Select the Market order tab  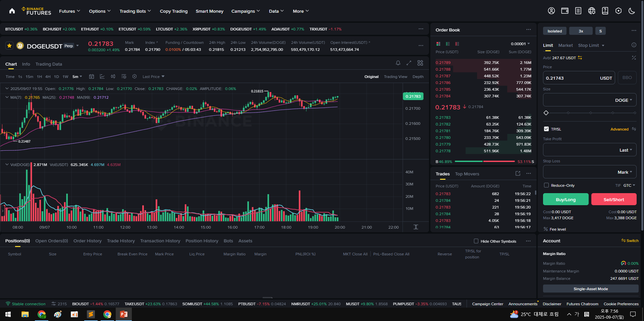(x=565, y=45)
